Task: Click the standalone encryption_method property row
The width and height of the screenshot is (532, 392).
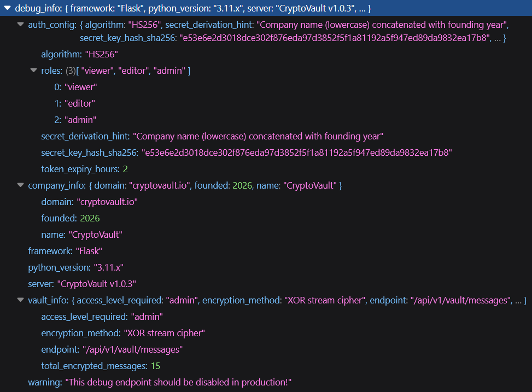Action: (123, 333)
